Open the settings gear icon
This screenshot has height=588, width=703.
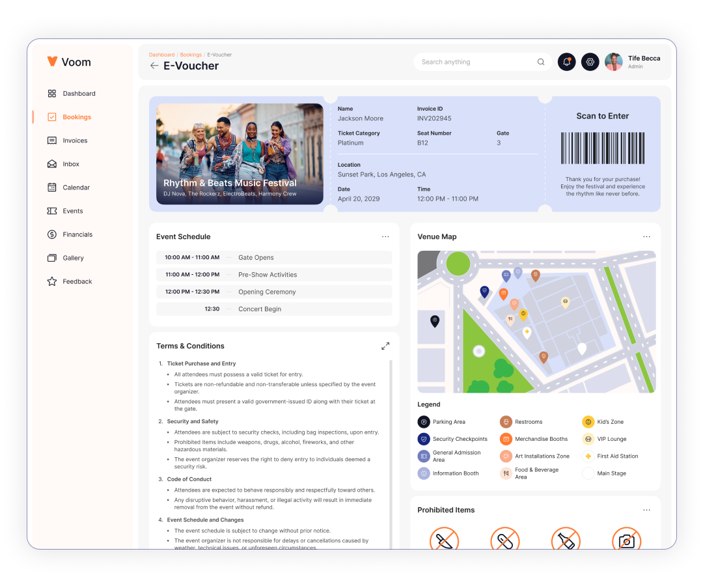[590, 61]
